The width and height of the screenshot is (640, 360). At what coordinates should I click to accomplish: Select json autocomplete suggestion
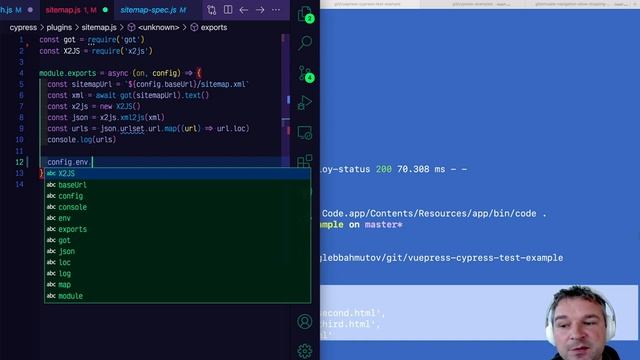click(x=177, y=251)
